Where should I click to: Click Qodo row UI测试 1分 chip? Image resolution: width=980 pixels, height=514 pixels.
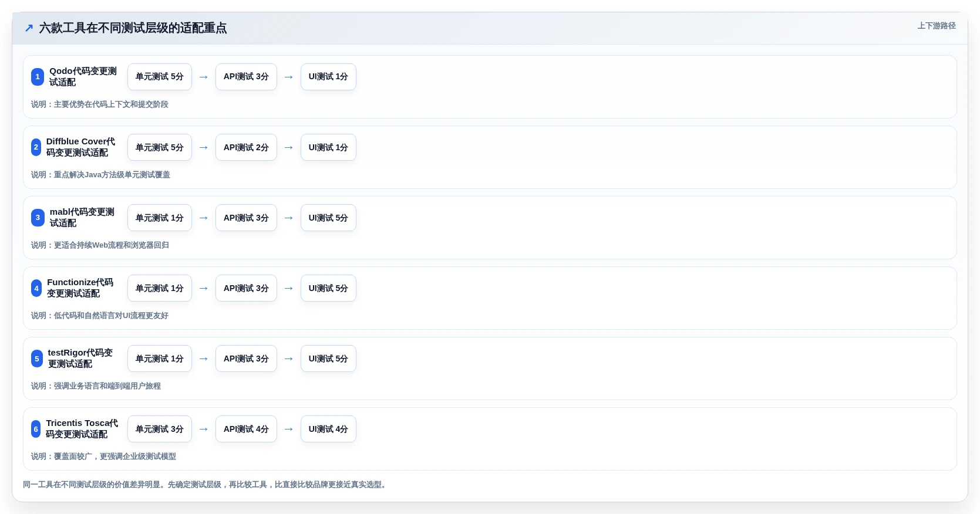click(328, 77)
